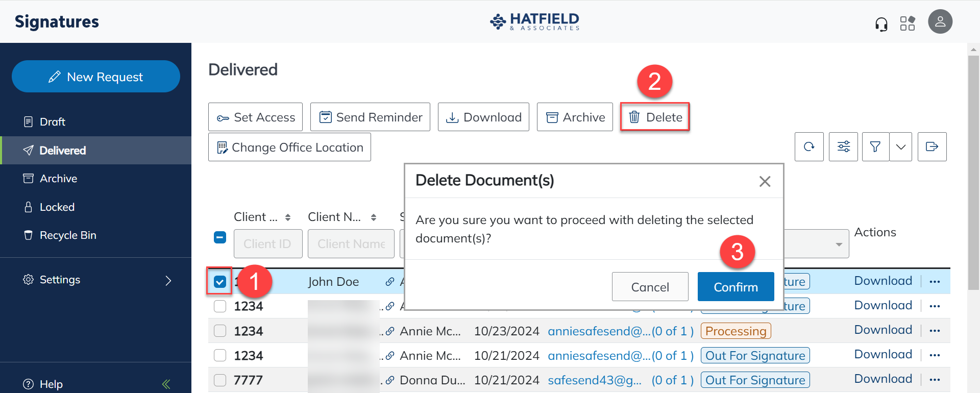Expand the Settings menu chevron
The image size is (980, 393).
(x=168, y=281)
